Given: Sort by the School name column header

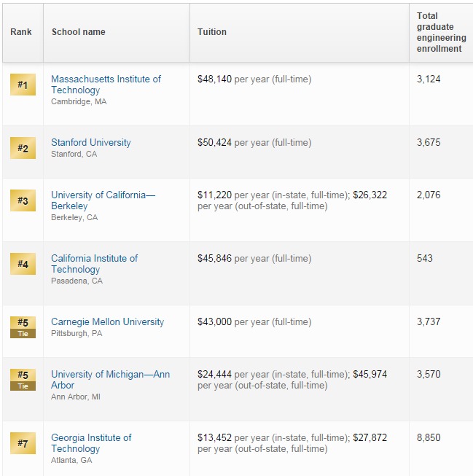Looking at the screenshot, I should click(79, 32).
